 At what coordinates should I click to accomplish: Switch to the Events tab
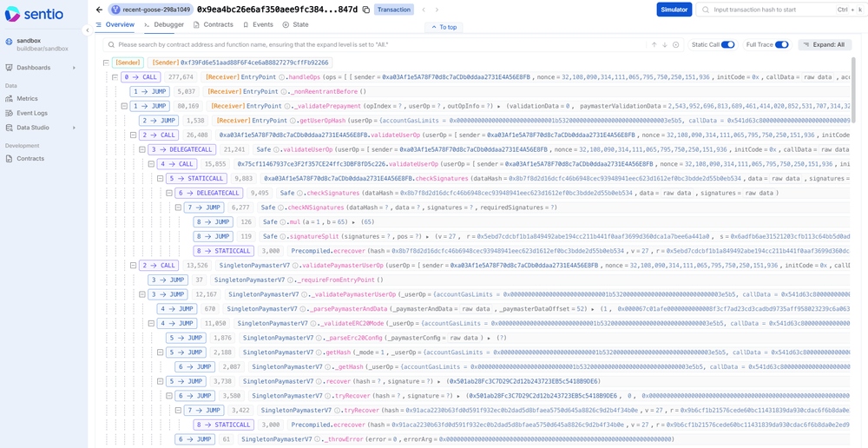coord(258,25)
